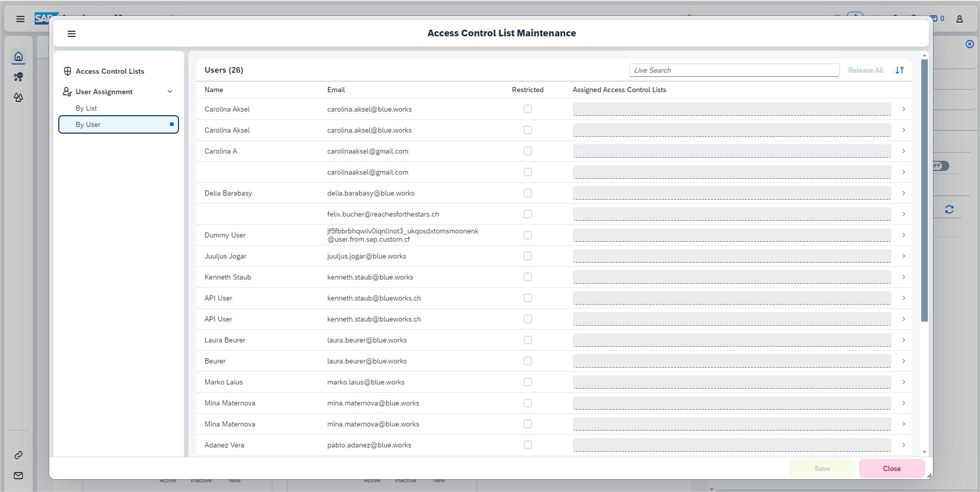Click the Close button

(x=892, y=468)
